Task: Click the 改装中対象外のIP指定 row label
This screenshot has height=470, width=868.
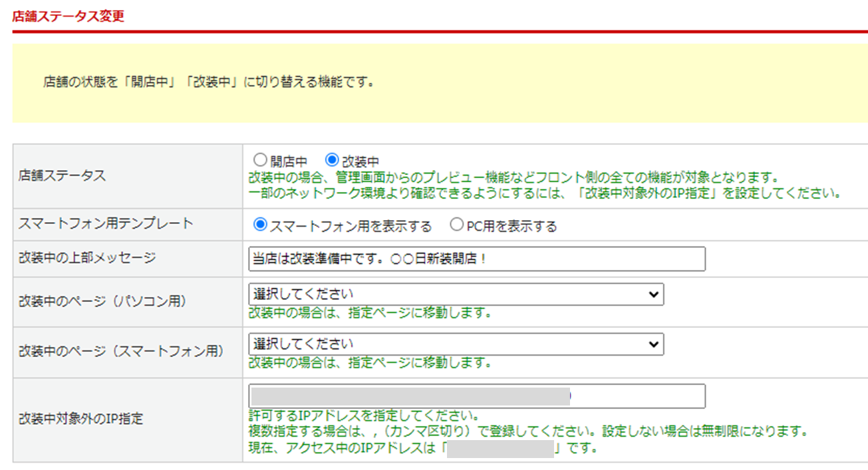Action: tap(80, 419)
